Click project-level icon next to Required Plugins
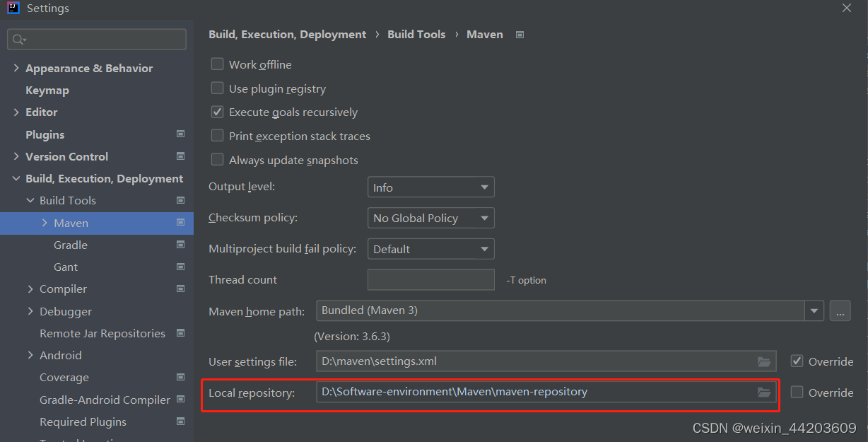Image resolution: width=868 pixels, height=442 pixels. pyautogui.click(x=180, y=421)
